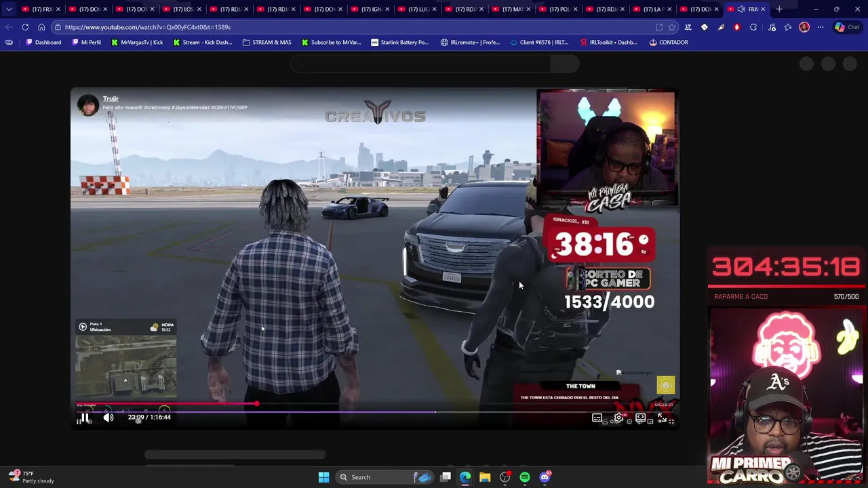Toggle fullscreen on the video player
Image resolution: width=868 pixels, height=488 pixels.
coord(663,418)
